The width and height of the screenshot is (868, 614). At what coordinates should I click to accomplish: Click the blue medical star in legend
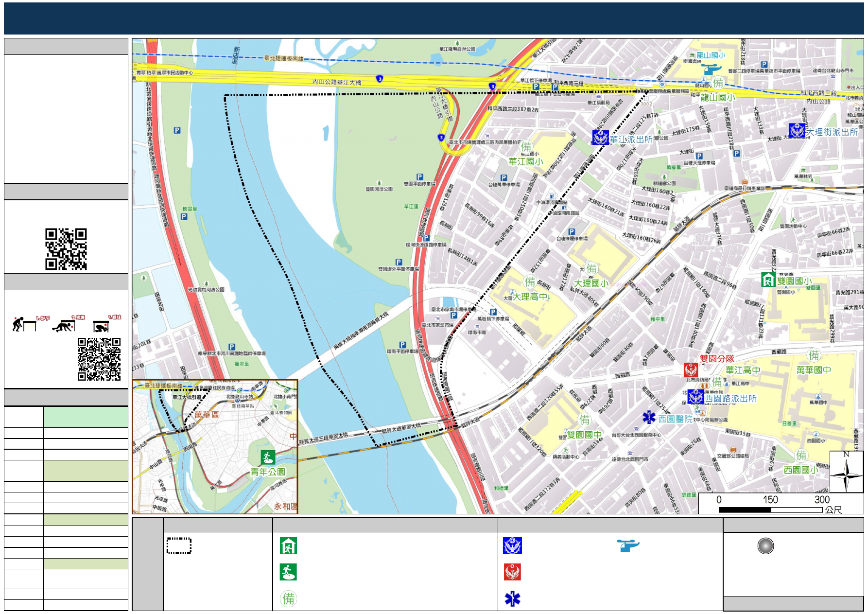point(512,599)
